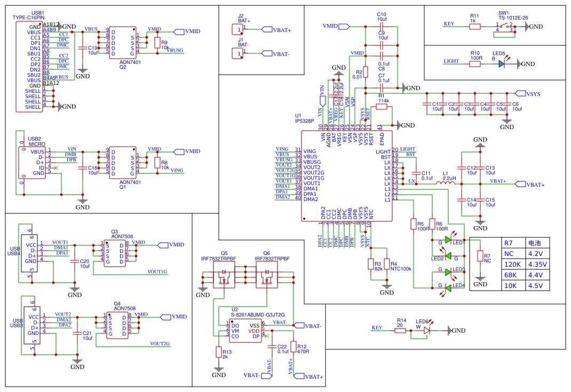Select the green LED4 diode symbol
Image resolution: width=571 pixels, height=392 pixels.
pos(448,288)
